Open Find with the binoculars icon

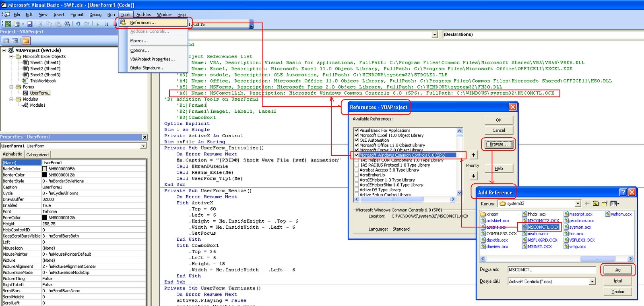[67, 24]
